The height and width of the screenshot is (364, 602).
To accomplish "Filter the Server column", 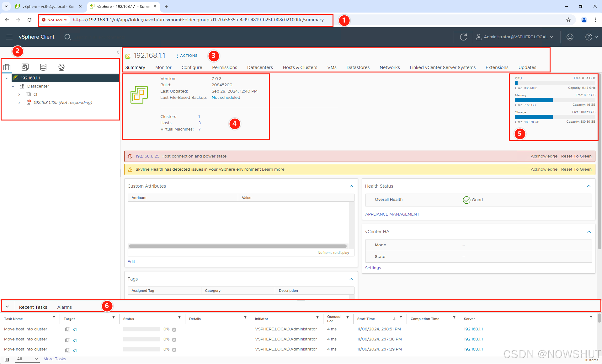I will (591, 318).
